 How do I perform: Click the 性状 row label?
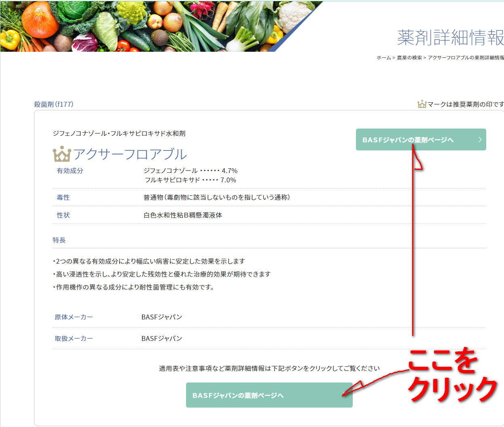coord(63,215)
